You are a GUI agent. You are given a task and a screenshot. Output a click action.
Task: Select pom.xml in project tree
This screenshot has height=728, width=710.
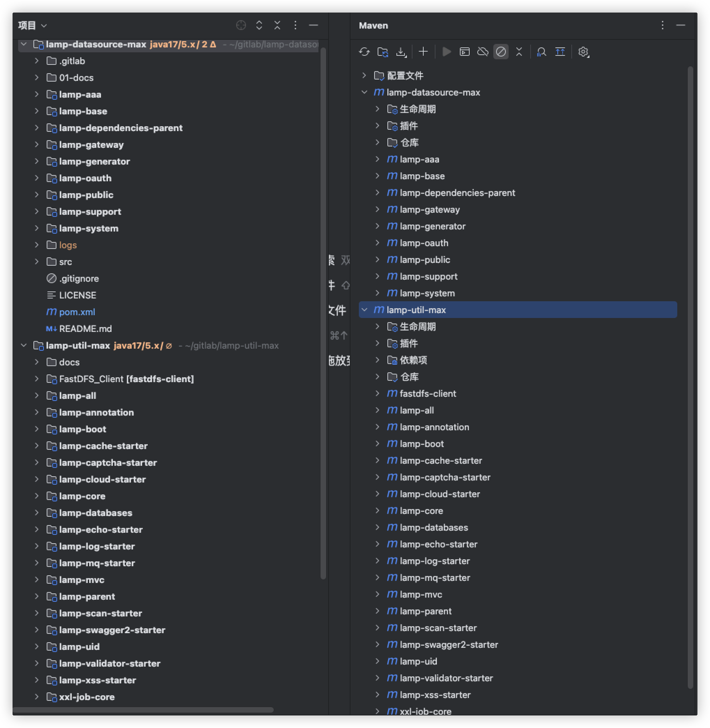point(77,312)
